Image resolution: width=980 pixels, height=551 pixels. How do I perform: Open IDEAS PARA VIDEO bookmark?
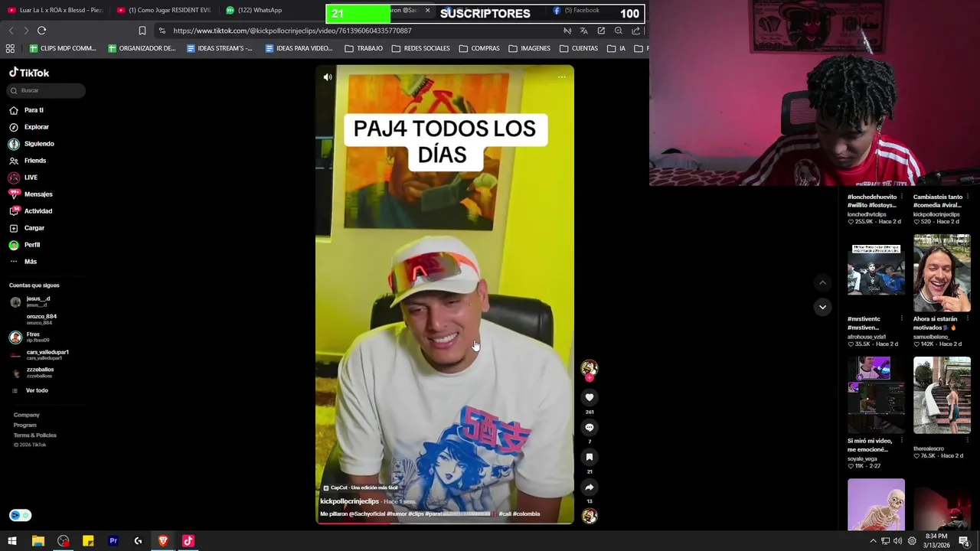[299, 48]
